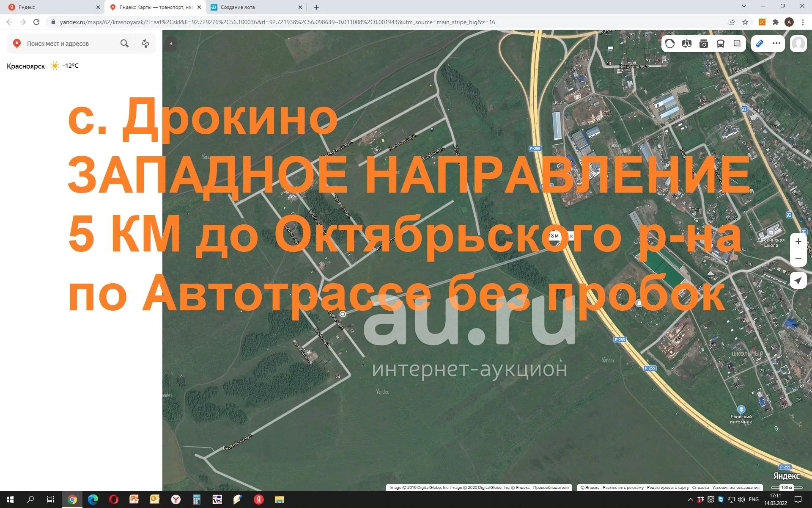
Task: Go back in browser history
Action: 9,22
